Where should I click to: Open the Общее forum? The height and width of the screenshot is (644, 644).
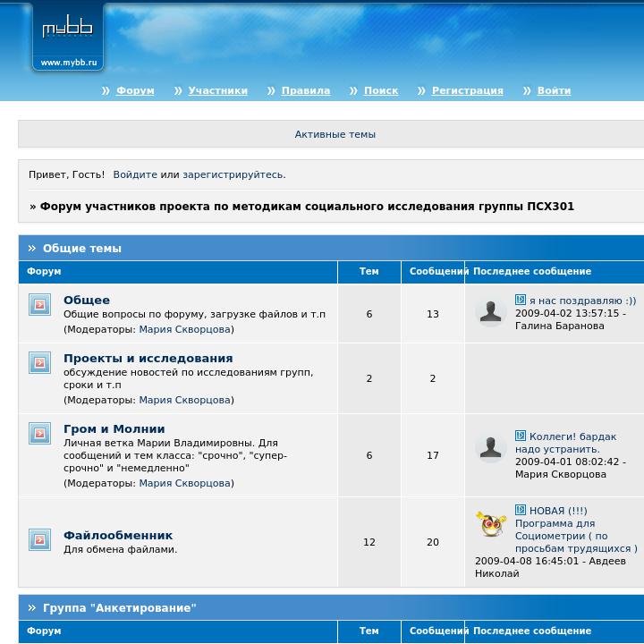click(87, 300)
